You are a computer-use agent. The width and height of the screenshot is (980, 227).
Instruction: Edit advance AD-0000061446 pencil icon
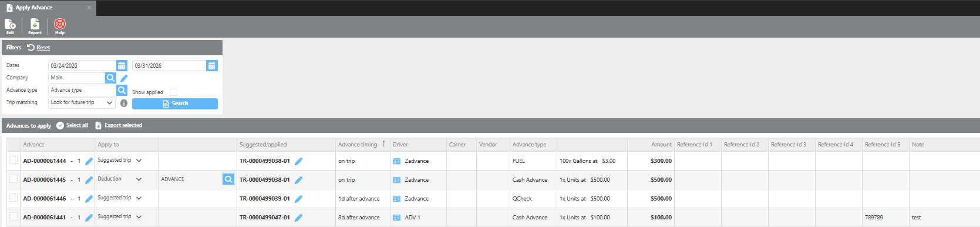point(89,199)
